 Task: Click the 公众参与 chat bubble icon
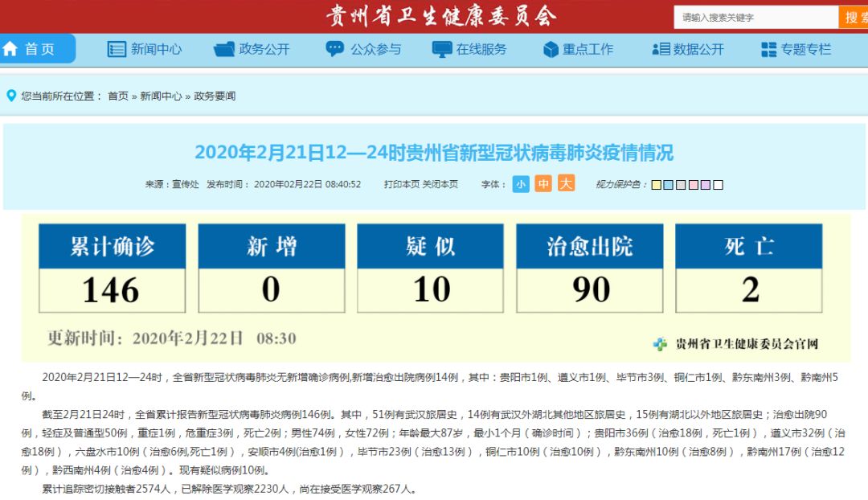(x=334, y=49)
